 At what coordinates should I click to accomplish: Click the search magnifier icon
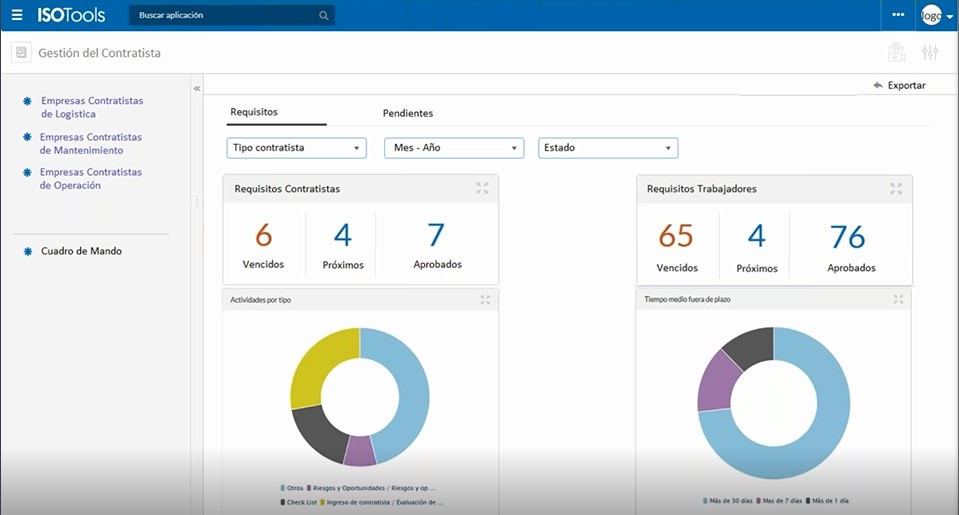pos(323,16)
